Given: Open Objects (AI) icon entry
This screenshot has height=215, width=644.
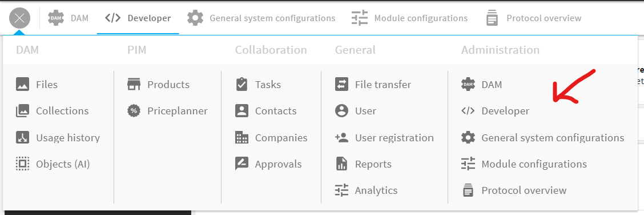Looking at the screenshot, I should pos(23,164).
